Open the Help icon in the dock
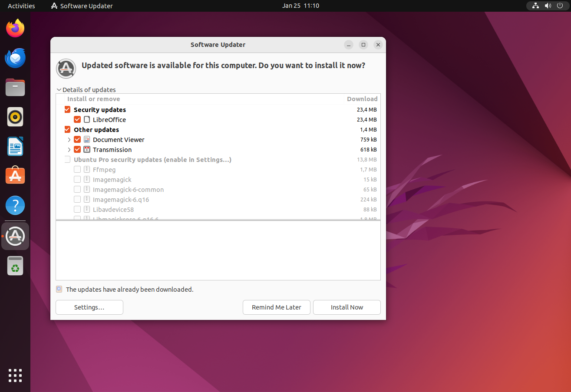The width and height of the screenshot is (571, 392). coord(15,205)
